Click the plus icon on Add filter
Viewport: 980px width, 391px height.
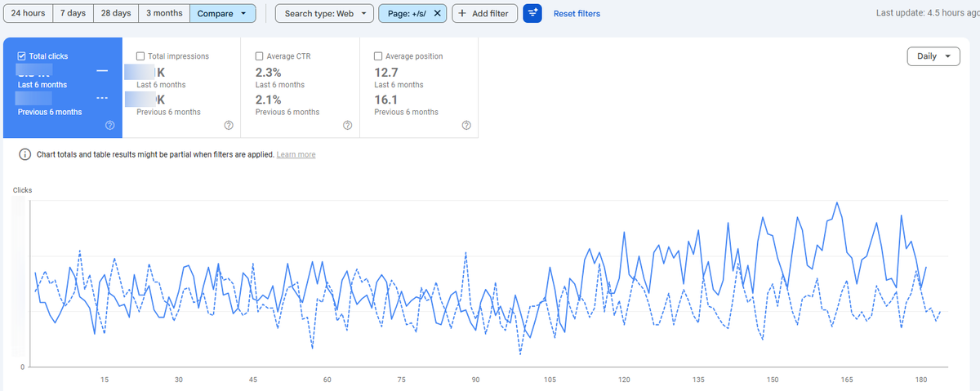tap(461, 14)
